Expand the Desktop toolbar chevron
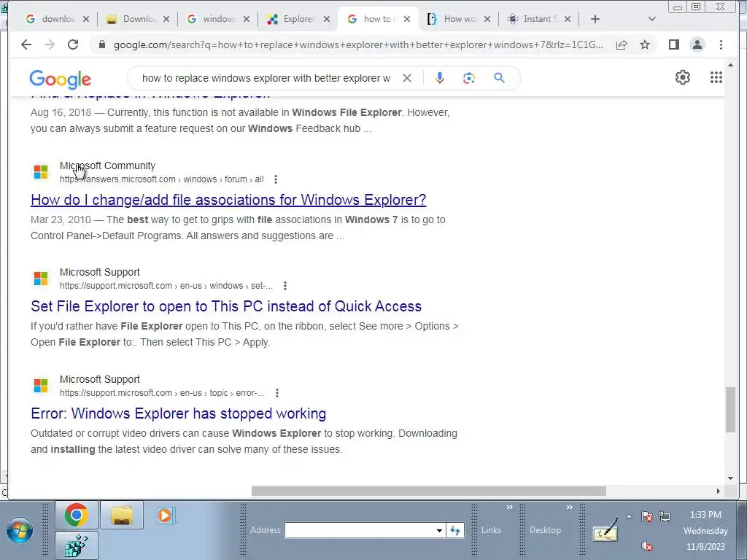The height and width of the screenshot is (560, 747). tap(569, 507)
